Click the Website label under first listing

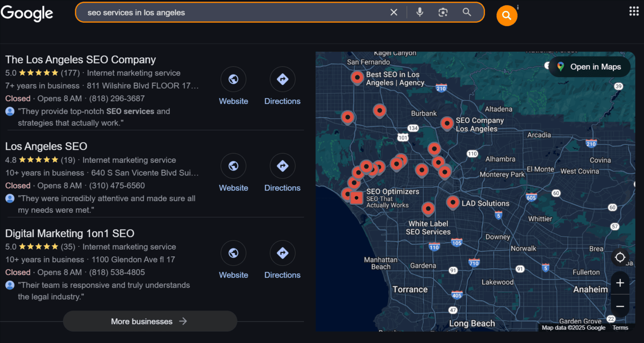click(233, 101)
